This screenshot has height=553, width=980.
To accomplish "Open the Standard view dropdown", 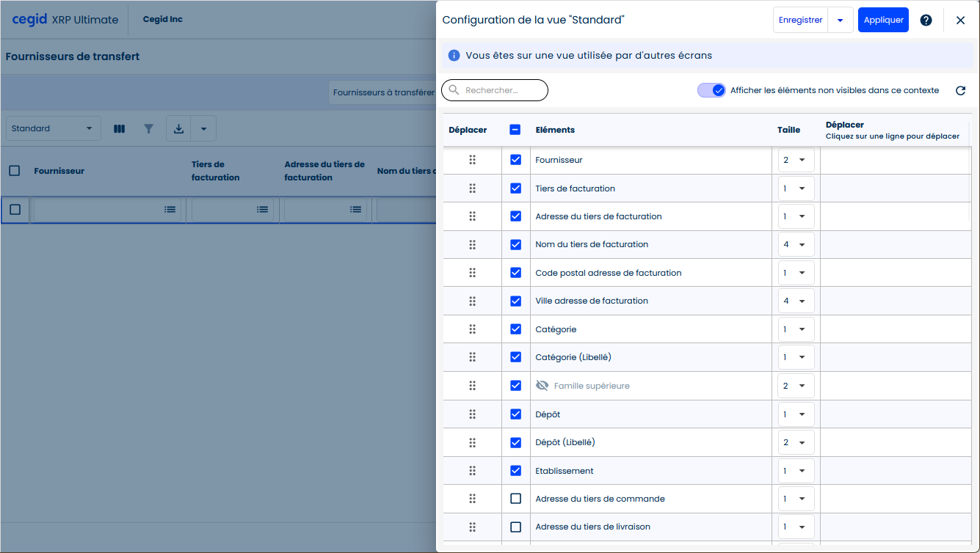I will point(53,129).
